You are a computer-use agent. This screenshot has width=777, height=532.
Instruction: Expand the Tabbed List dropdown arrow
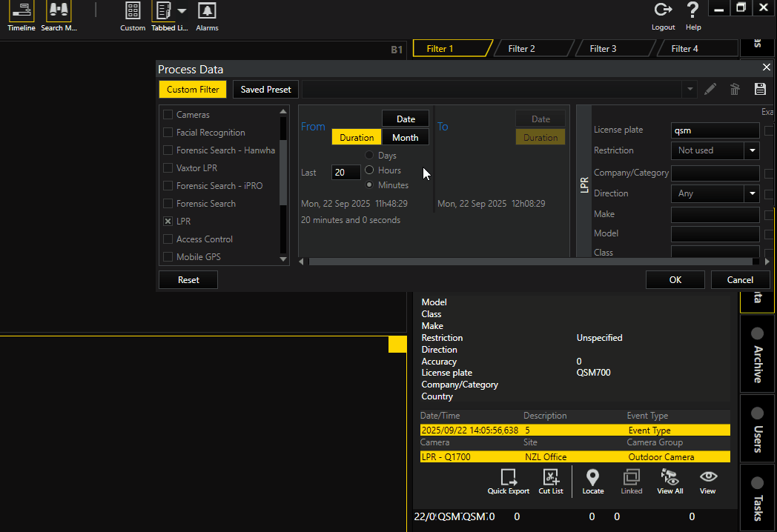(182, 11)
